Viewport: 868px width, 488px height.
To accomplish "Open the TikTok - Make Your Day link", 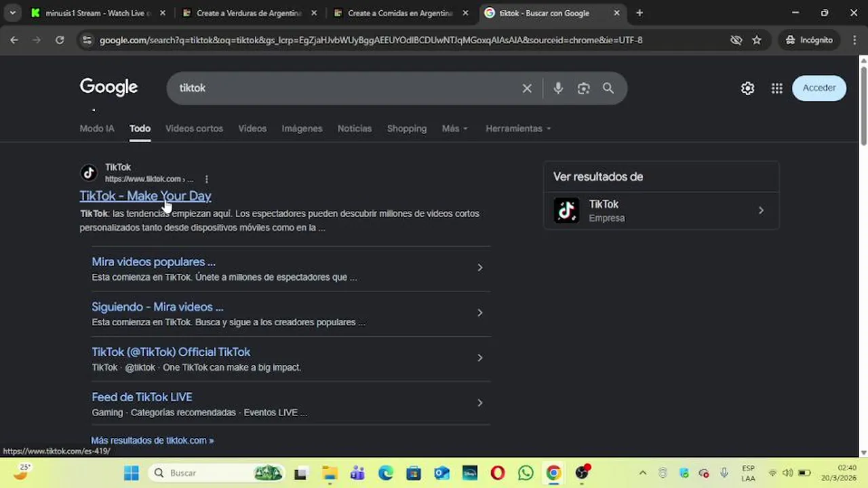I will pyautogui.click(x=145, y=196).
